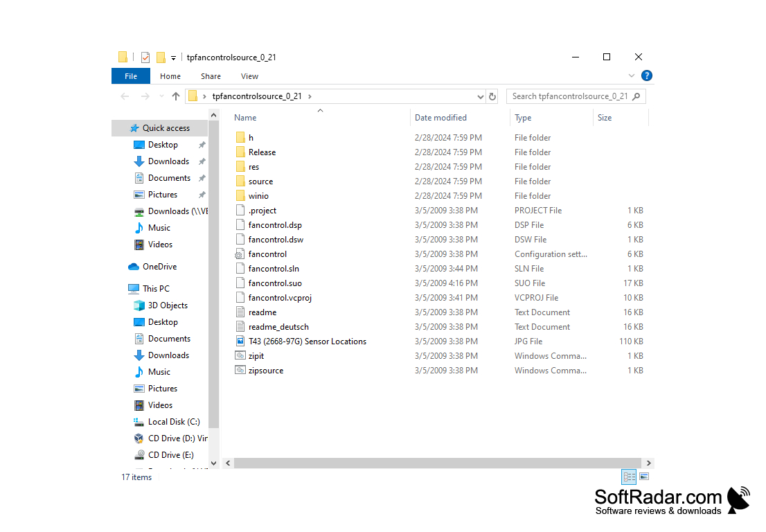The height and width of the screenshot is (532, 766).
Task: Open the New Folder icon on title bar
Action: tap(161, 57)
